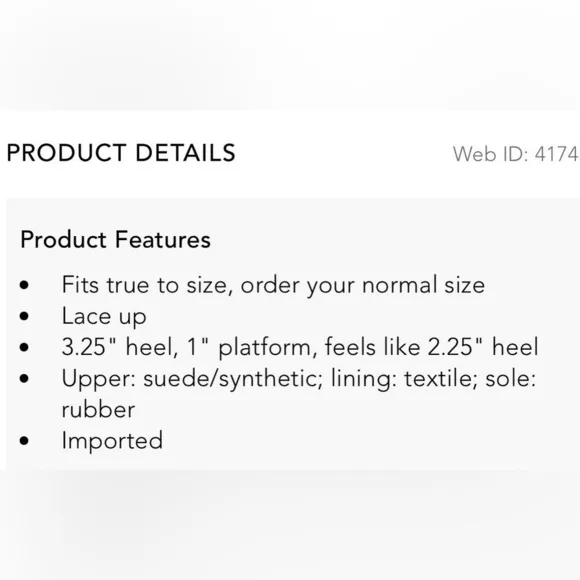Viewport: 580px width, 580px height.
Task: Click the 'Imported' feature text
Action: pyautogui.click(x=112, y=441)
